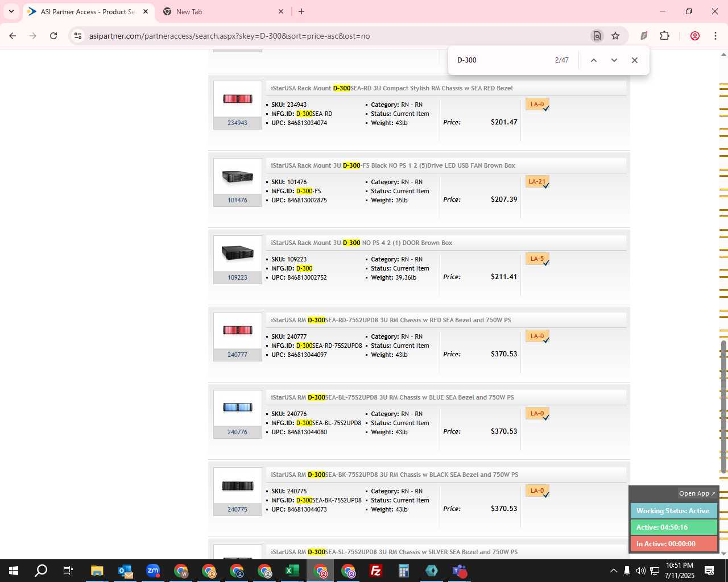Image resolution: width=728 pixels, height=582 pixels.
Task: Open Task View on the taskbar
Action: pos(68,571)
